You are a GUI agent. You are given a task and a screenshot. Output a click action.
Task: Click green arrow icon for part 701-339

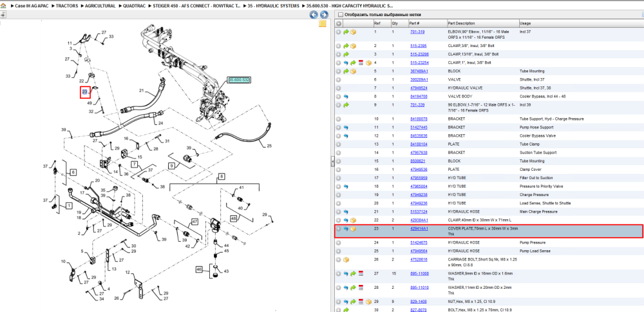tap(346, 105)
